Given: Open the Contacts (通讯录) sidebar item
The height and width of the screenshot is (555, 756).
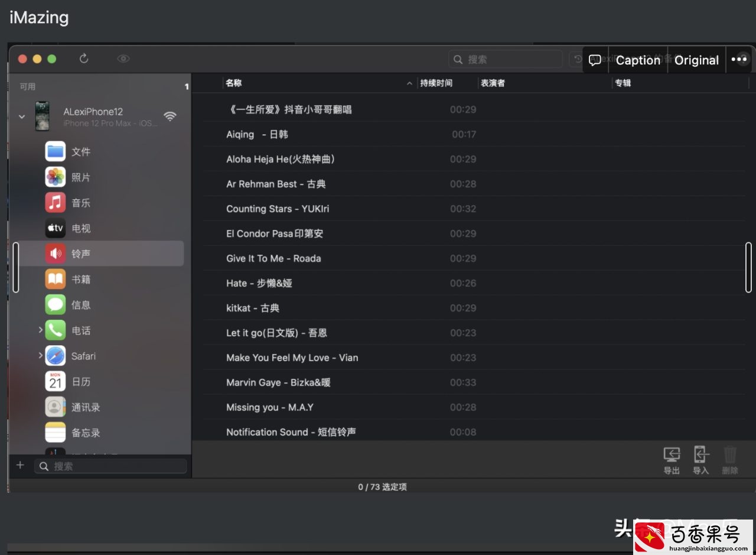Looking at the screenshot, I should [x=97, y=407].
